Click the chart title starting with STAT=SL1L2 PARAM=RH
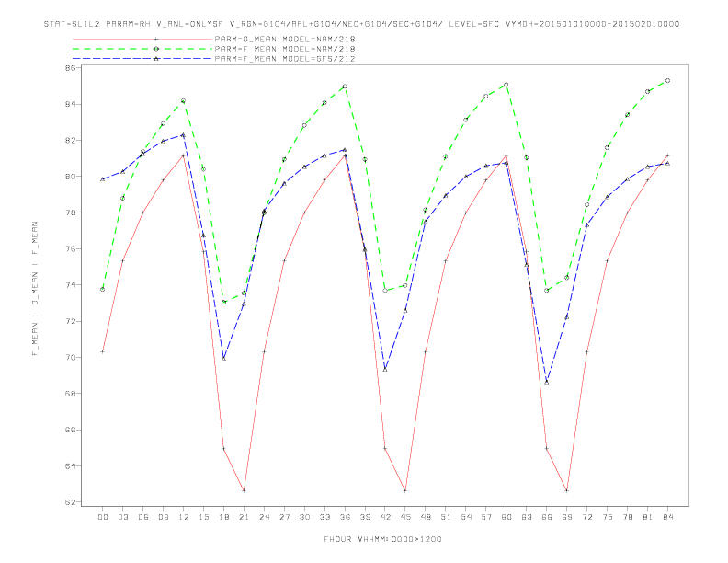This screenshot has width=728, height=563. click(x=361, y=24)
